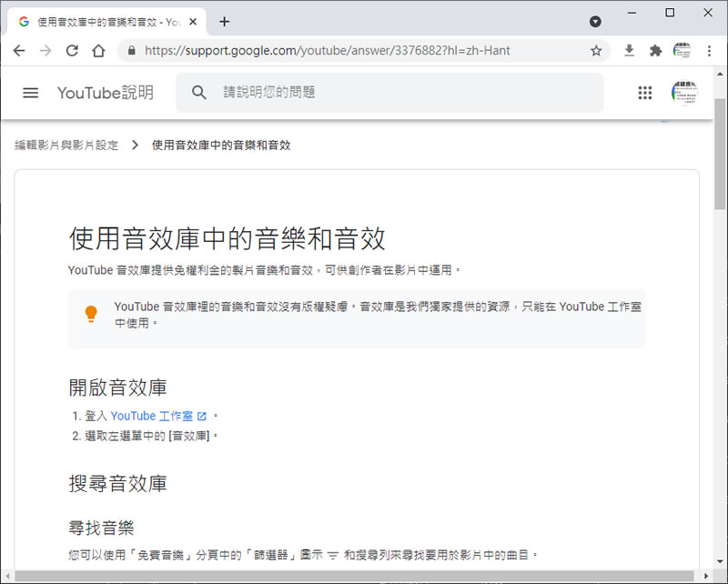Click the dark circular dropdown icon in title bar
Image resolution: width=728 pixels, height=584 pixels.
[595, 21]
